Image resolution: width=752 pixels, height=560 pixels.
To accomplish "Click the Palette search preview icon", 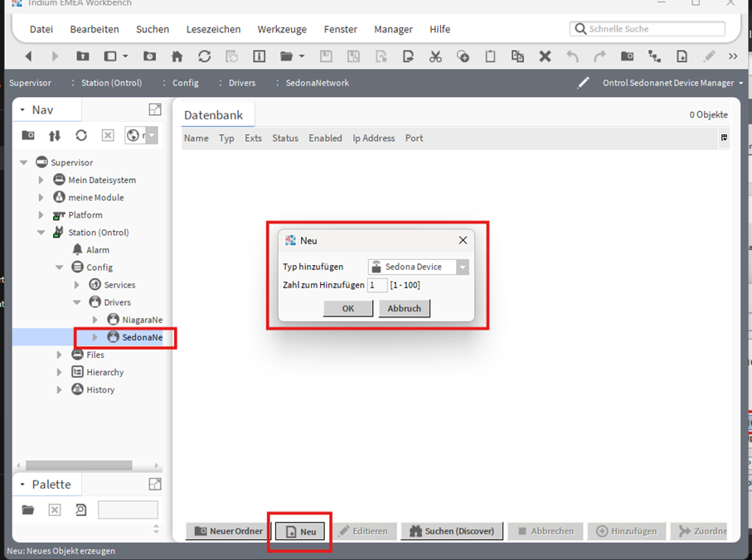I will click(81, 509).
